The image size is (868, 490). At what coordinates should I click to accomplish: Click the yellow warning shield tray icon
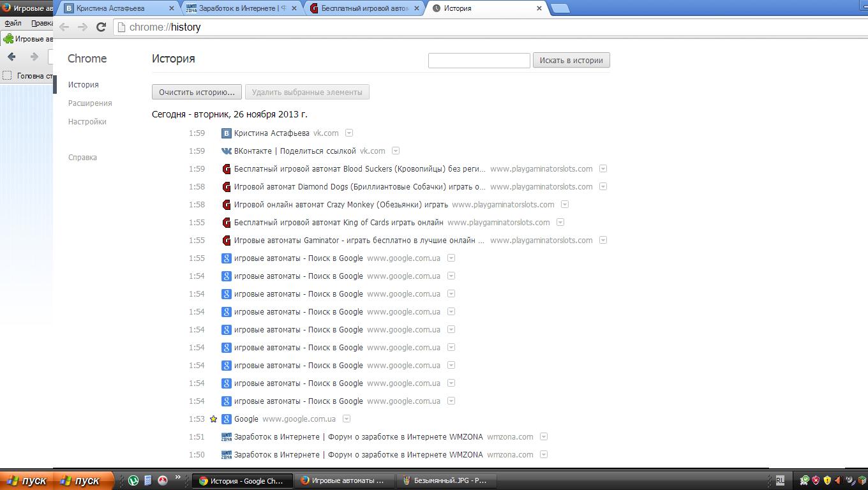click(827, 480)
